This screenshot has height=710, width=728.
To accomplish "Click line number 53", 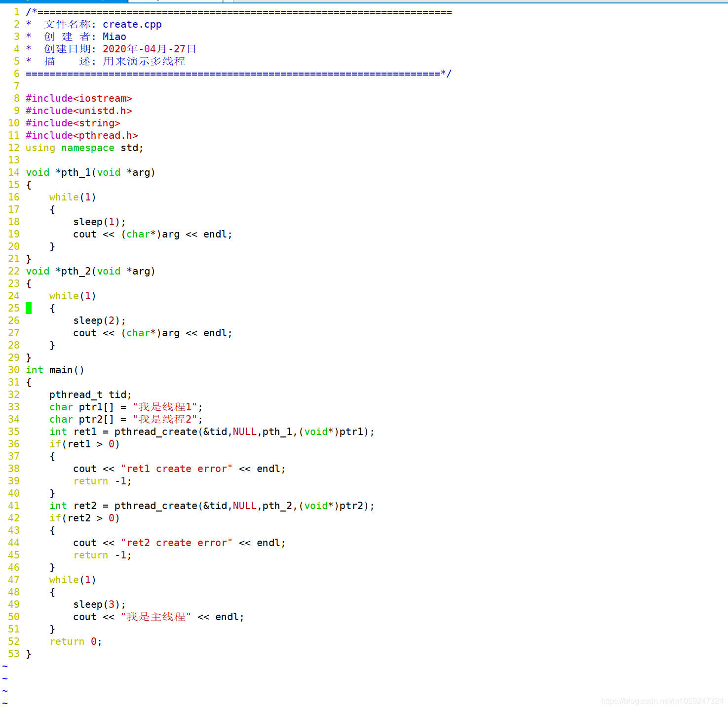I will (x=14, y=654).
